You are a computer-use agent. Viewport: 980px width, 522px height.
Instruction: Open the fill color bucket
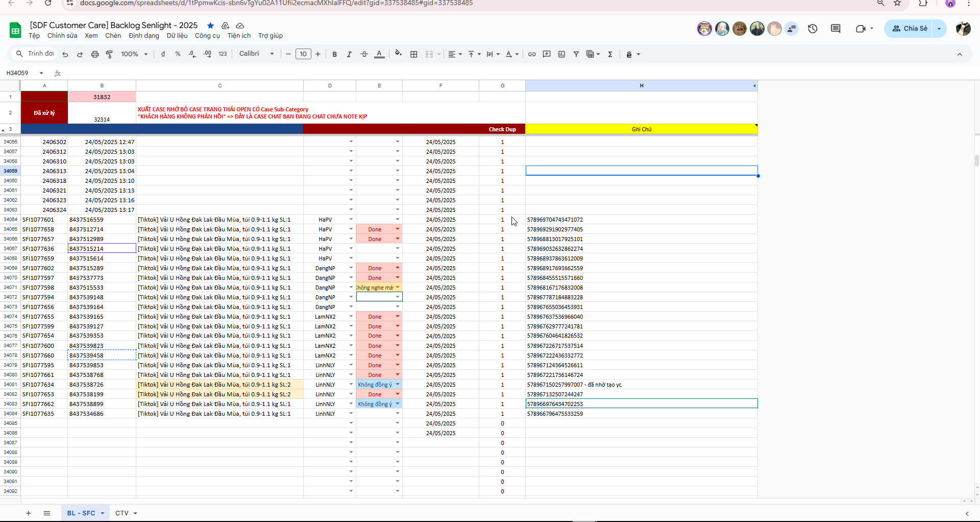pos(398,54)
